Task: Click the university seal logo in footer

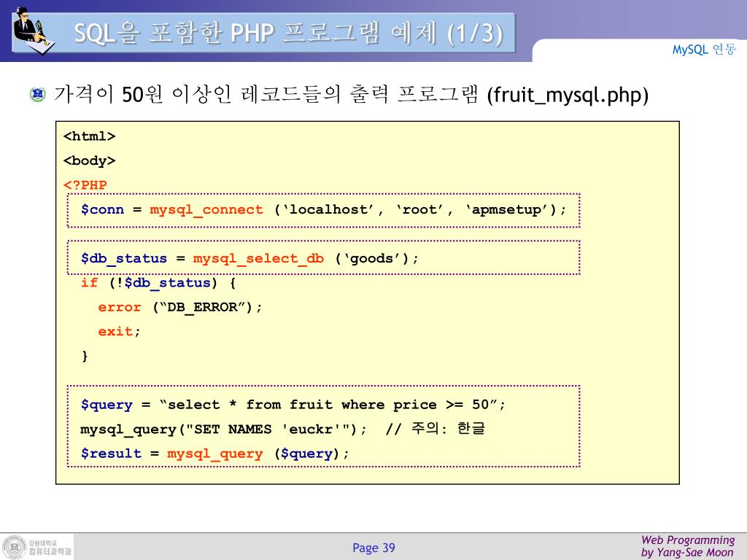Action: 15,547
